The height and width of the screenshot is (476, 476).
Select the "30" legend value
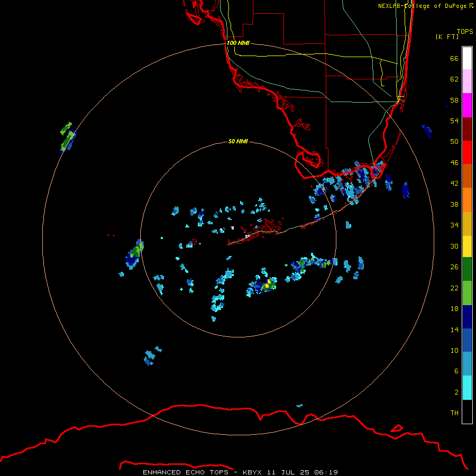click(454, 246)
